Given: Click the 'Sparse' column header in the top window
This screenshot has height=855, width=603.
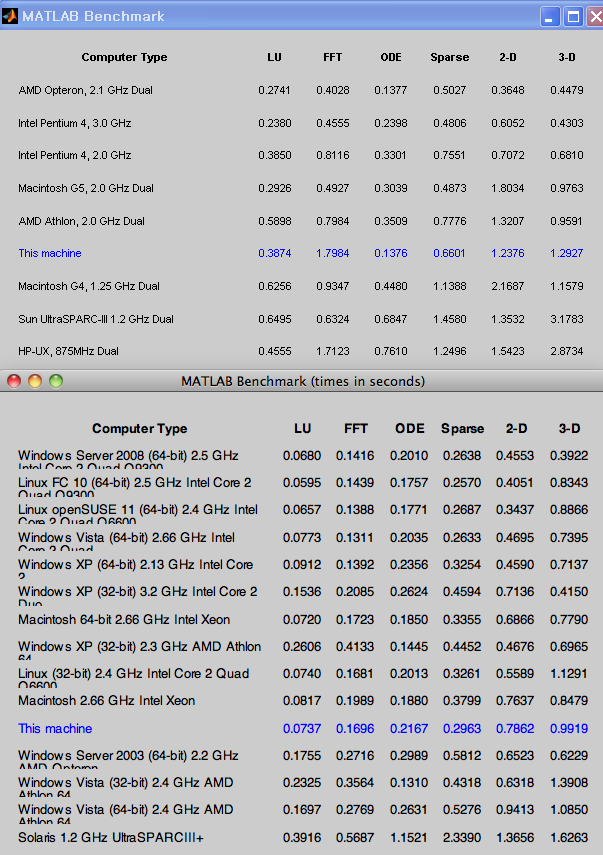Looking at the screenshot, I should [450, 57].
